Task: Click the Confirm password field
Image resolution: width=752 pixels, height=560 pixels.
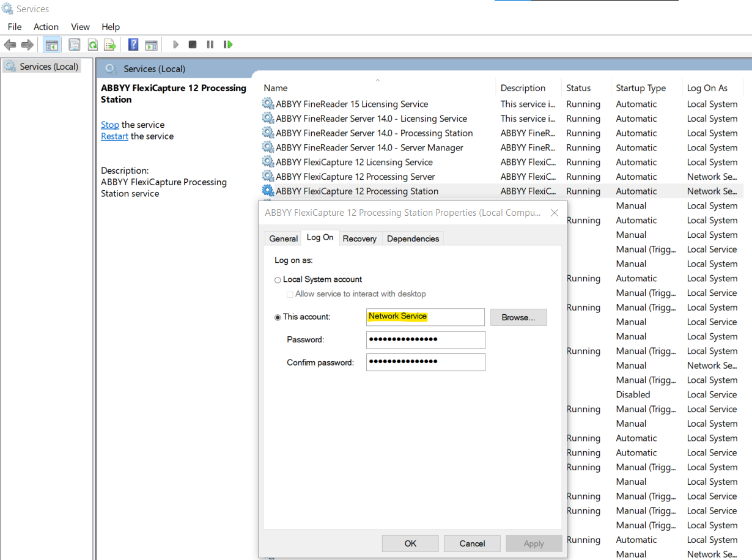Action: pos(426,362)
